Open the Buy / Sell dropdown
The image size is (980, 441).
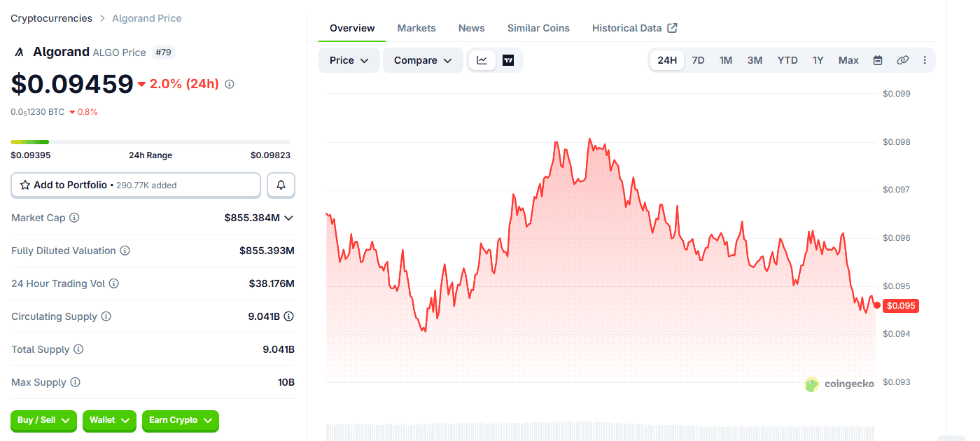[x=43, y=420]
